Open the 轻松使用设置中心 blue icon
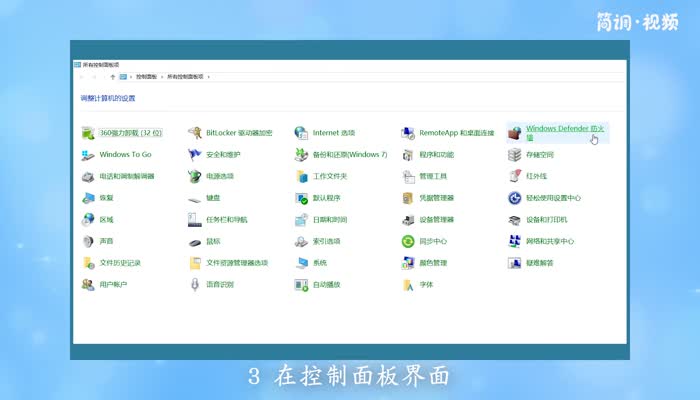This screenshot has width=700, height=400. pyautogui.click(x=515, y=198)
